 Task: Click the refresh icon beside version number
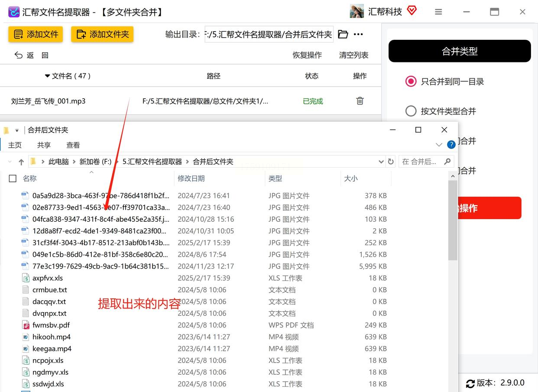pos(470,383)
